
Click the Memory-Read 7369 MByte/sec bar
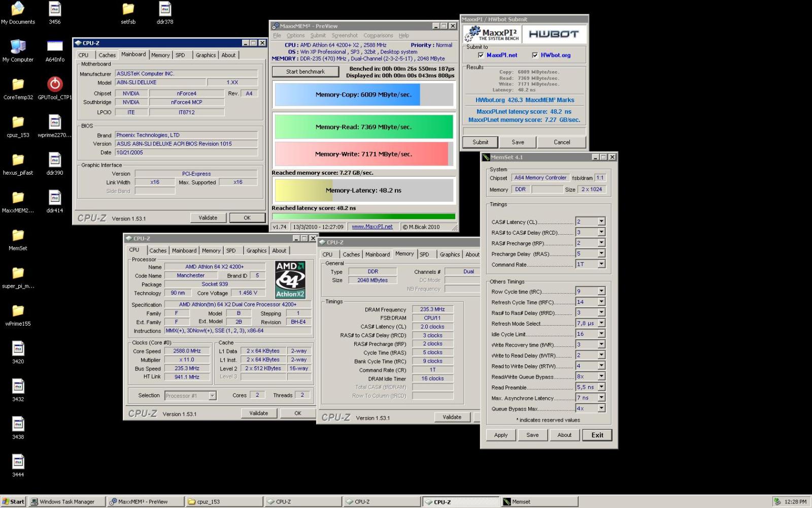tap(364, 127)
